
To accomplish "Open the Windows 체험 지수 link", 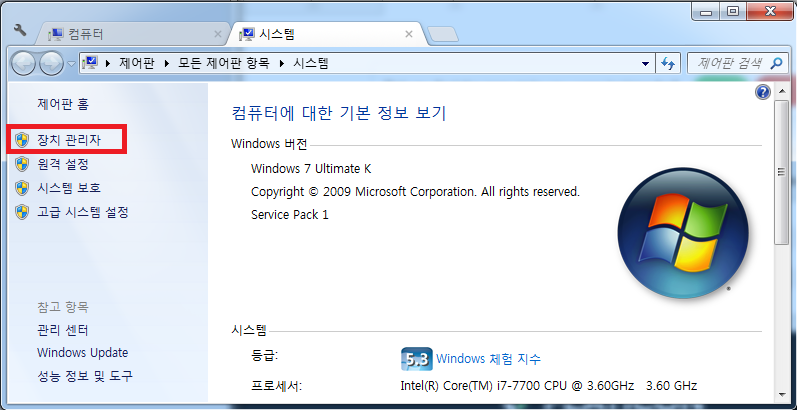I will (x=488, y=359).
